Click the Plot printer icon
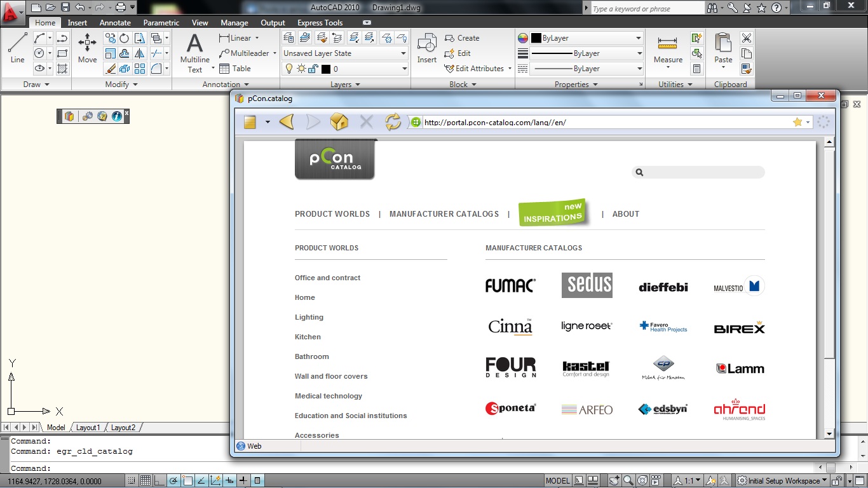Screen dimensions: 868x488 click(x=121, y=8)
